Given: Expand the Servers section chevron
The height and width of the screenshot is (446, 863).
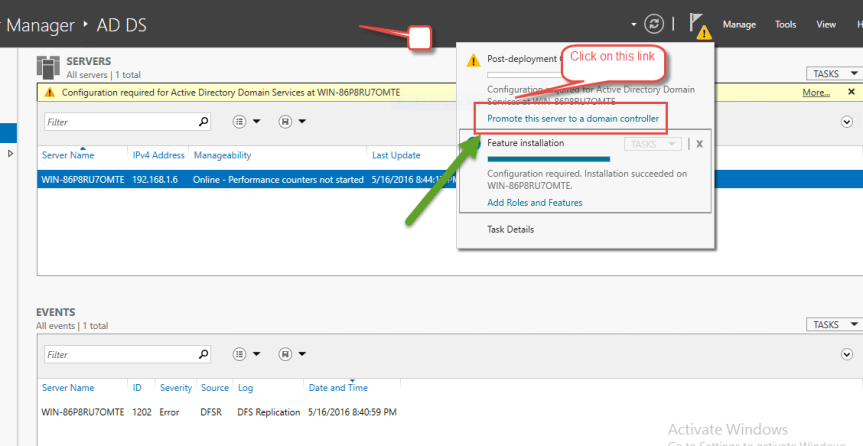Looking at the screenshot, I should pyautogui.click(x=847, y=122).
